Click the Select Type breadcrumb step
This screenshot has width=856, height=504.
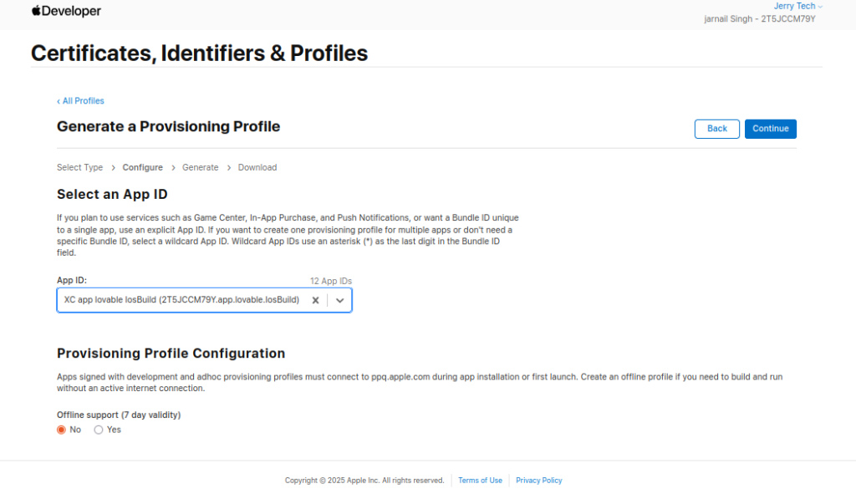[79, 168]
